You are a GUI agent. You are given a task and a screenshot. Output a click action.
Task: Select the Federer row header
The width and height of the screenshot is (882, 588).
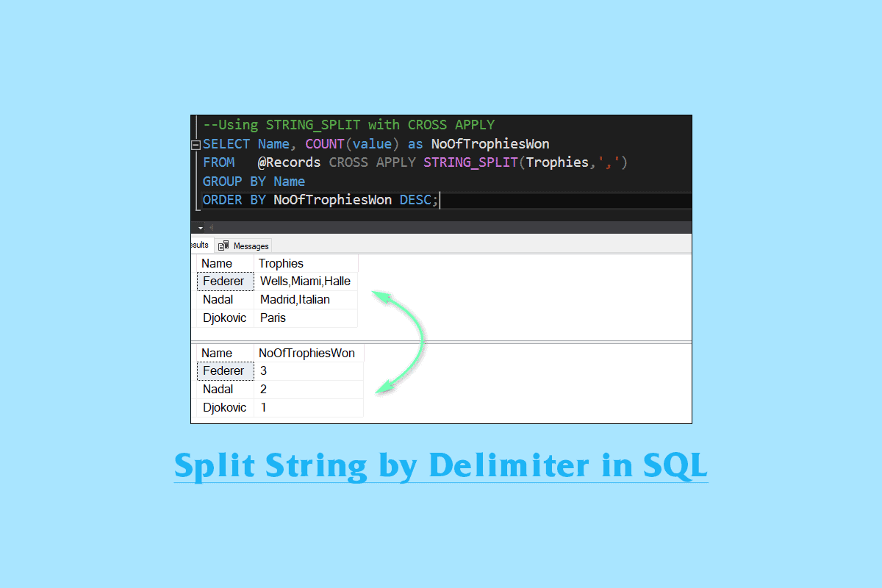coord(224,281)
